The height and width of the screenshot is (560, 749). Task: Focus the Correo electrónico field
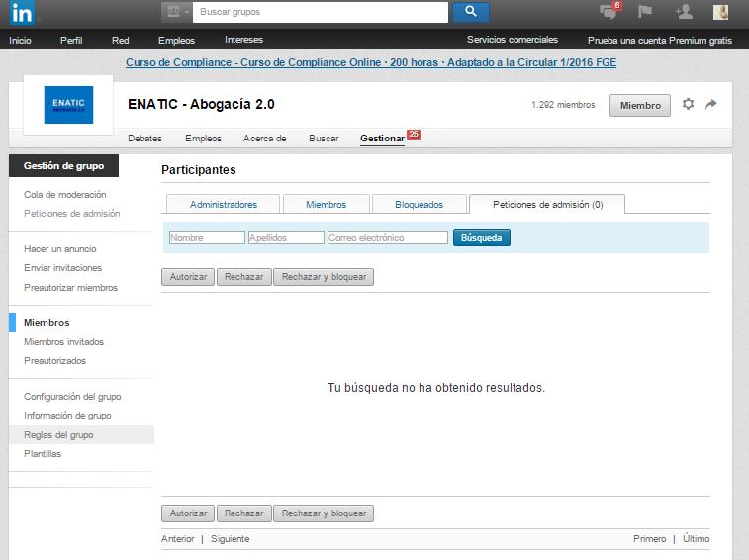(387, 237)
